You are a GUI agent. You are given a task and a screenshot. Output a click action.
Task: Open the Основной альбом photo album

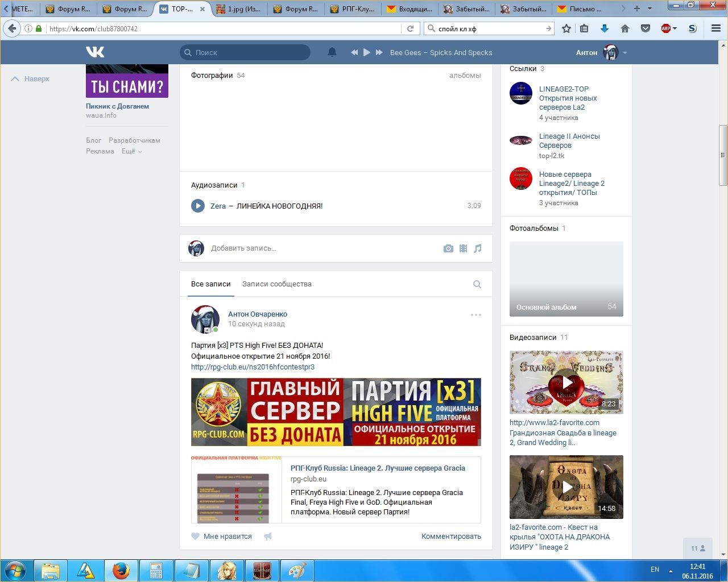point(566,279)
